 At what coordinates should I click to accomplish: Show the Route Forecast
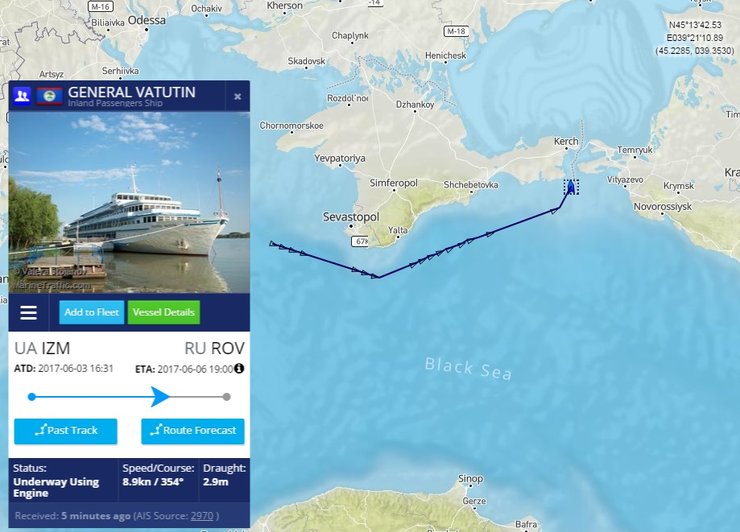pos(193,431)
